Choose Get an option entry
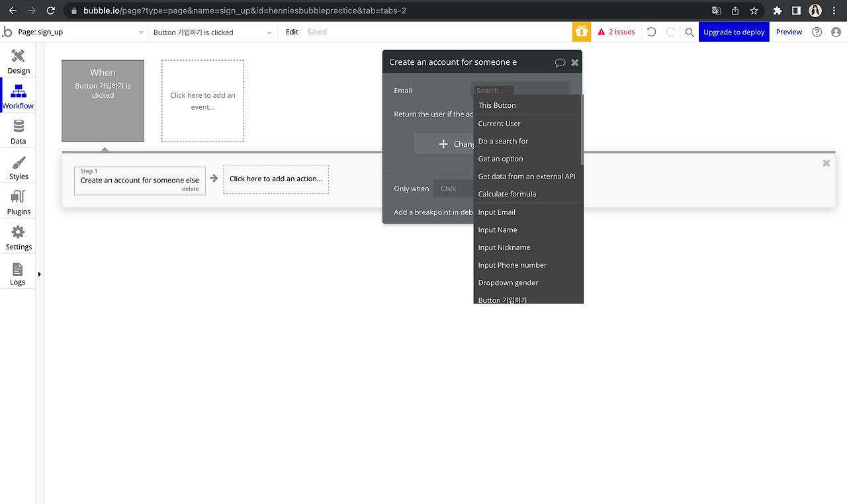This screenshot has height=504, width=847. pyautogui.click(x=528, y=159)
